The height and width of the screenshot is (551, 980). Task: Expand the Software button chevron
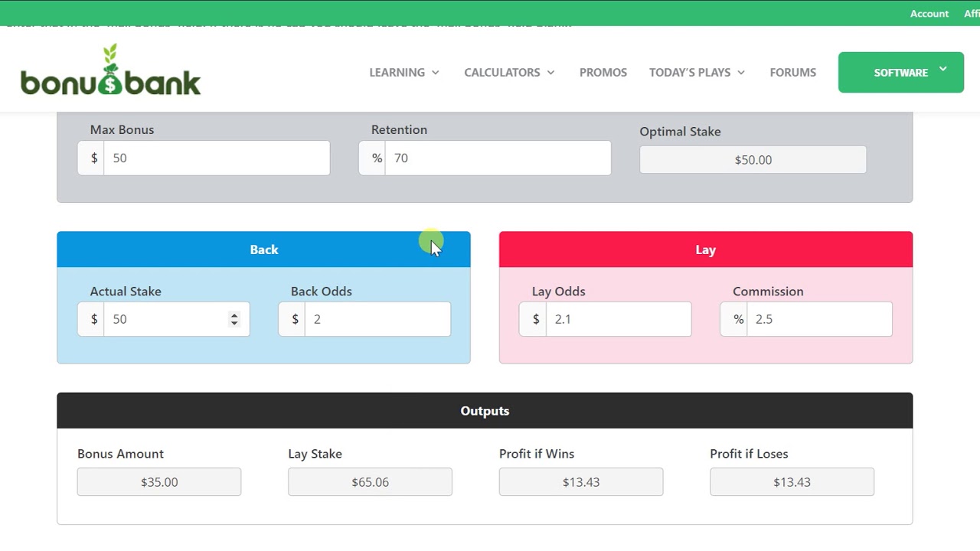(942, 69)
